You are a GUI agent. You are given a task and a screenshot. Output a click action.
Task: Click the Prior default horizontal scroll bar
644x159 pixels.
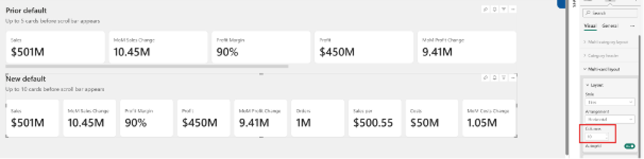click(x=147, y=66)
